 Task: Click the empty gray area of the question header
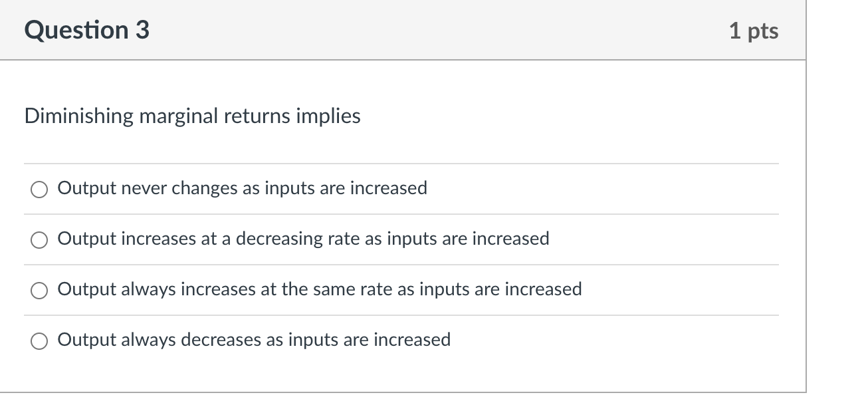tap(432, 31)
